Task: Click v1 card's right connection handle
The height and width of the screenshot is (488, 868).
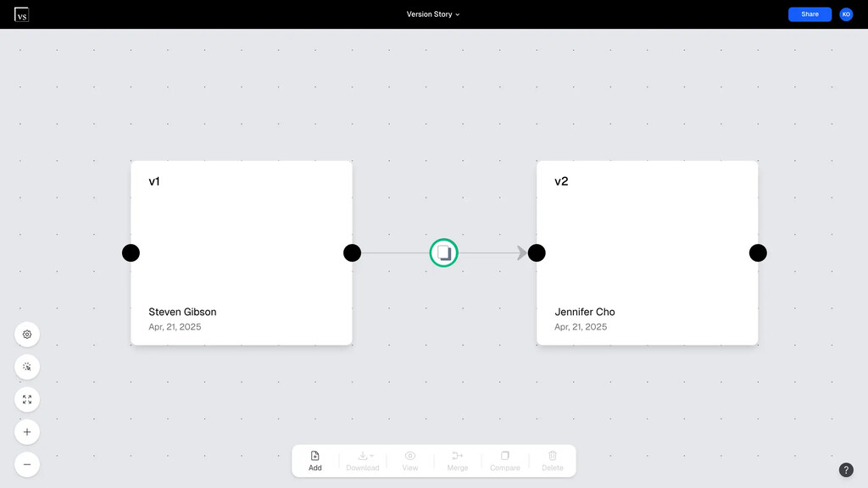Action: point(352,252)
